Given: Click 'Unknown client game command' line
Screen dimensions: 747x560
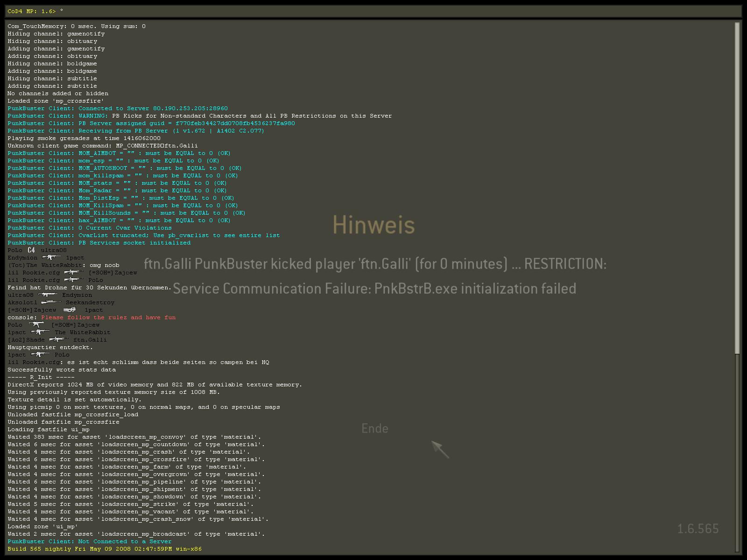Looking at the screenshot, I should coord(103,146).
